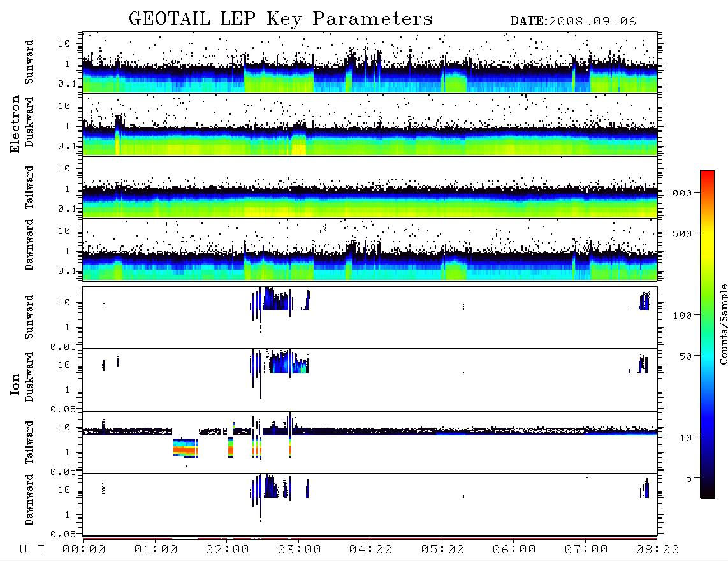Click the 01:00 time tick label
This screenshot has width=728, height=561.
tap(156, 550)
